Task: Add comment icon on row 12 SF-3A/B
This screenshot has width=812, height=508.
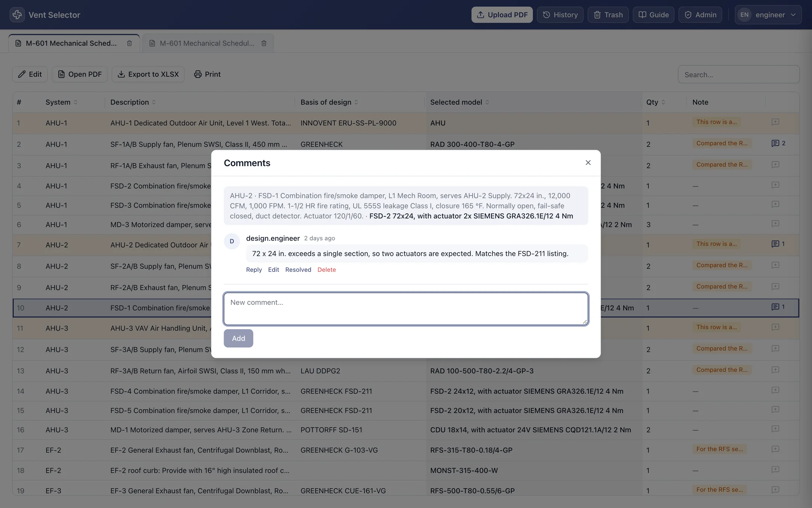Action: [775, 348]
